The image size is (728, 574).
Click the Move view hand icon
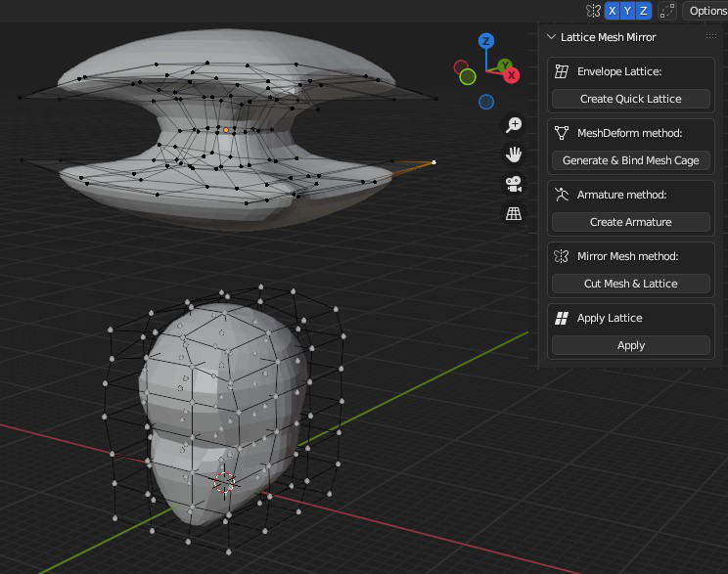(514, 155)
